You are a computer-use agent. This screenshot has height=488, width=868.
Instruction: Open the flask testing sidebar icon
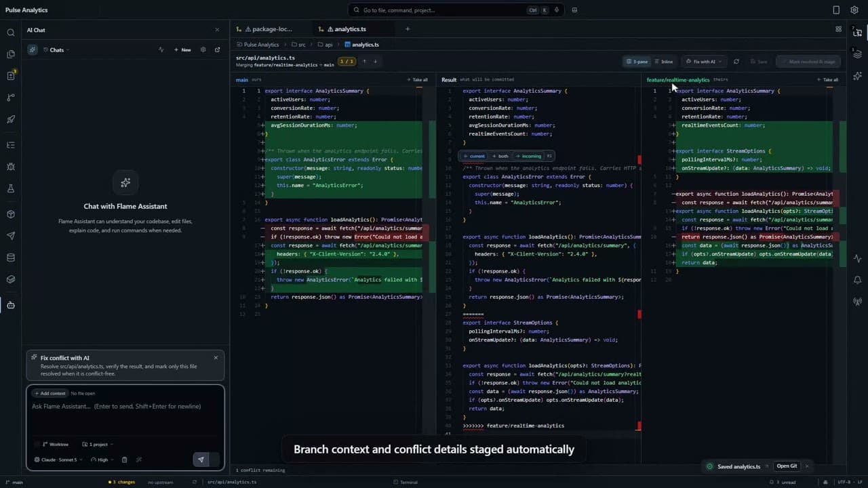(10, 188)
